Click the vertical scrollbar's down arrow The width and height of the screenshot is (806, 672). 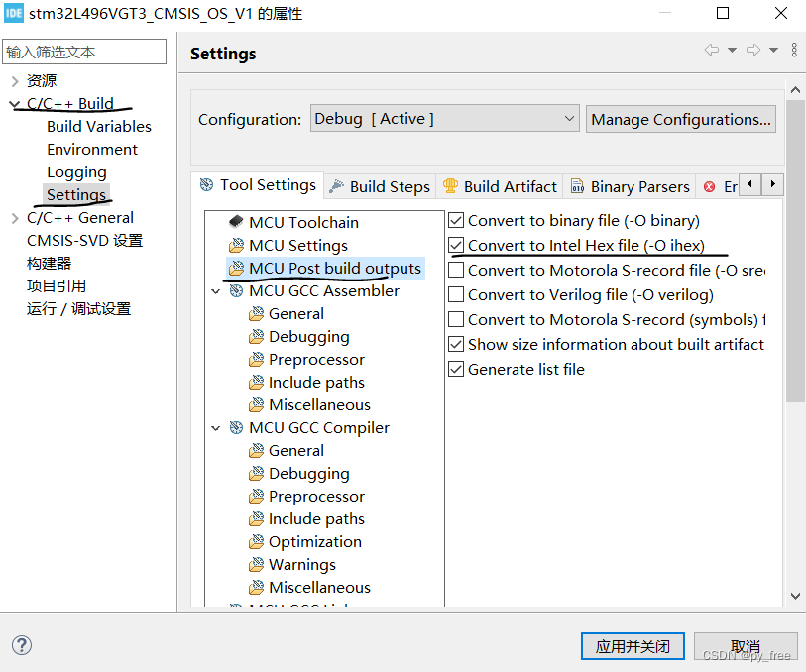coord(796,595)
